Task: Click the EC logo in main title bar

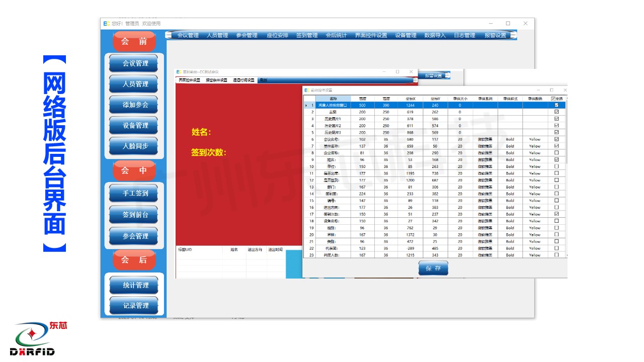Action: pyautogui.click(x=106, y=24)
